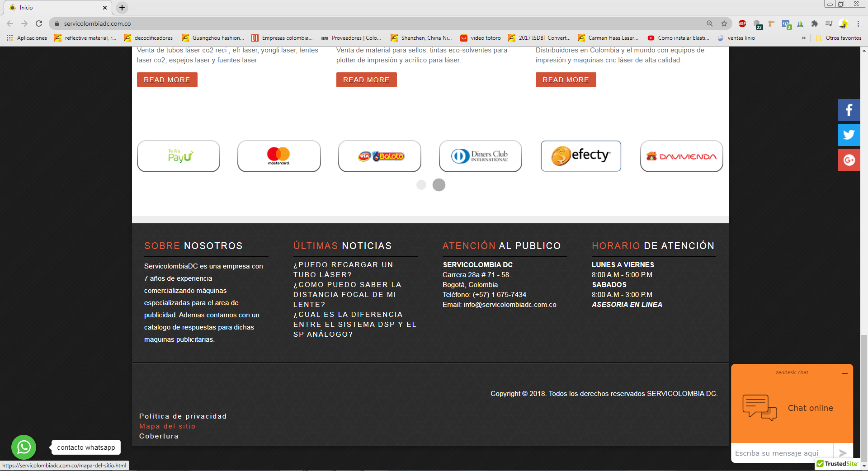Open the Google Plus sidebar icon

point(849,160)
